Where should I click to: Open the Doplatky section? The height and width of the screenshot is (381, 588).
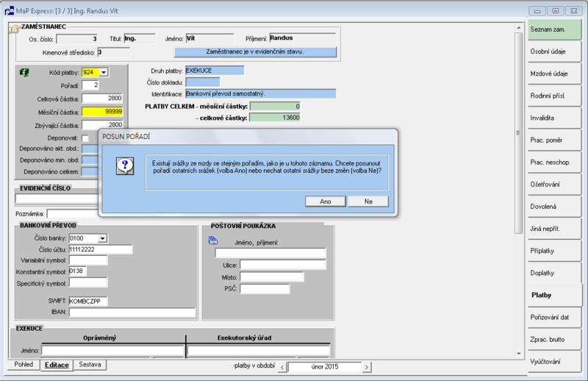point(555,274)
